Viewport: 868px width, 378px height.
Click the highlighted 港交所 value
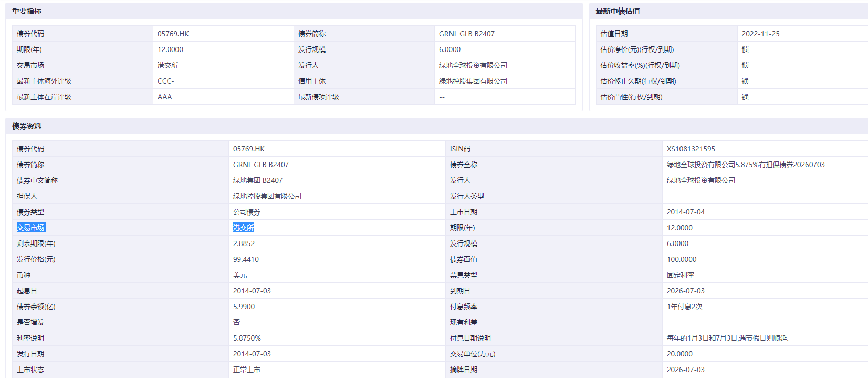(244, 228)
